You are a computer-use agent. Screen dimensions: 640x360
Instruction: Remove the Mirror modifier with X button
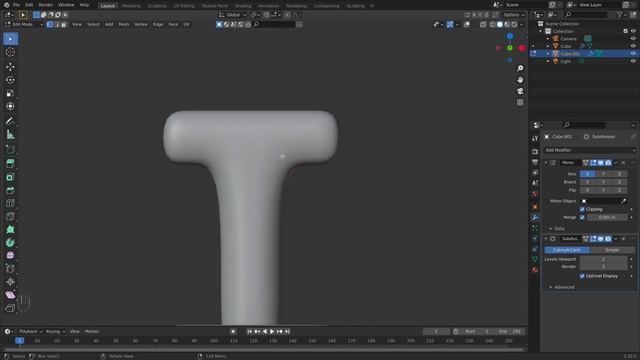[623, 163]
